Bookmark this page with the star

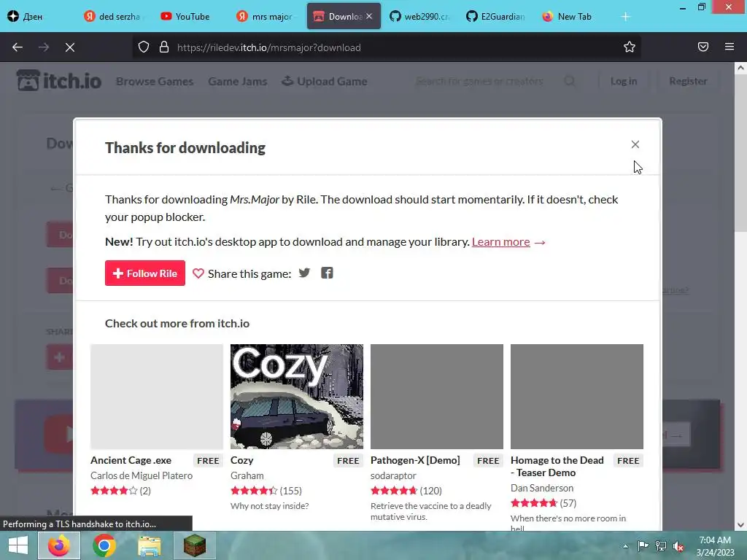(630, 47)
